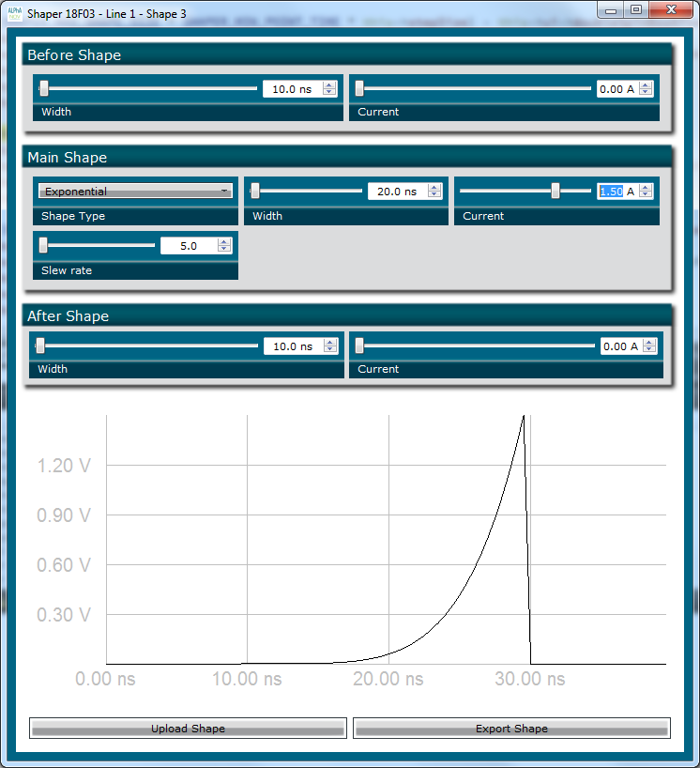Open the Shape Type dropdown showing Exponential

click(x=135, y=191)
